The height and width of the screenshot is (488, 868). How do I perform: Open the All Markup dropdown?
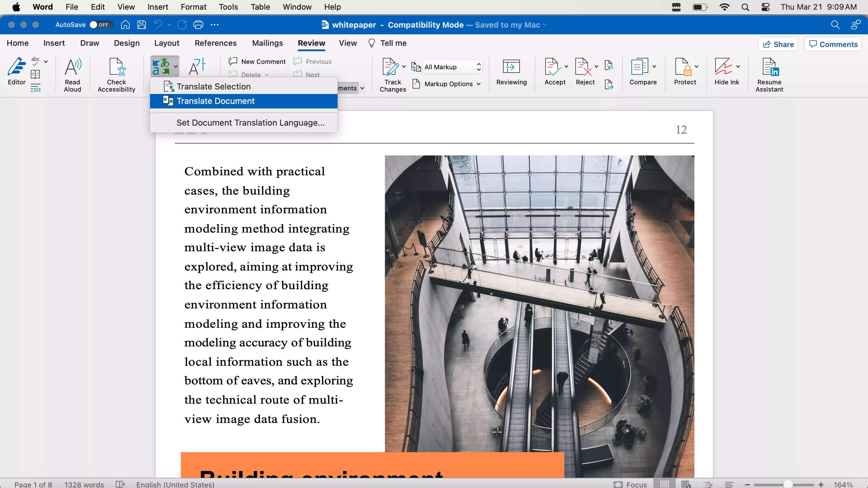(x=451, y=67)
